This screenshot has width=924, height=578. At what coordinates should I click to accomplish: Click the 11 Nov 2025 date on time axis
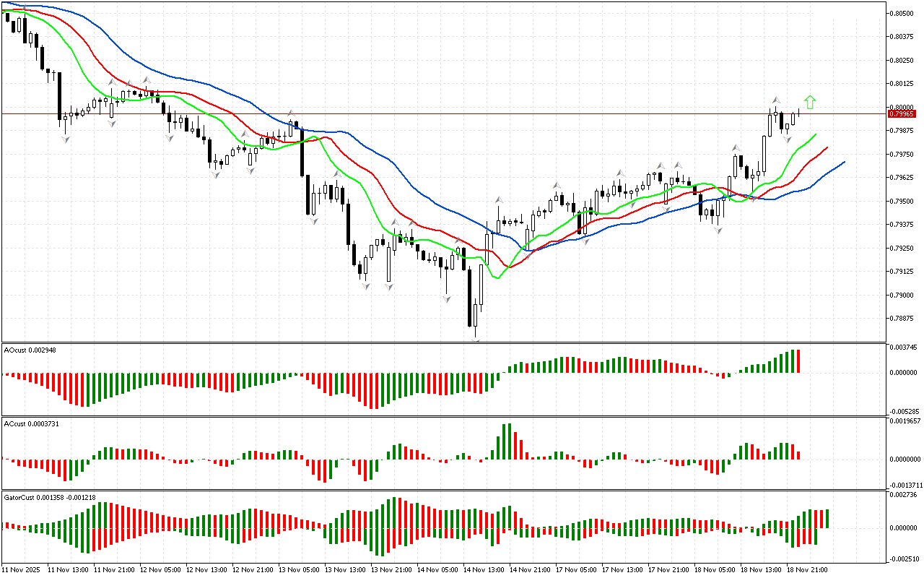click(x=22, y=569)
